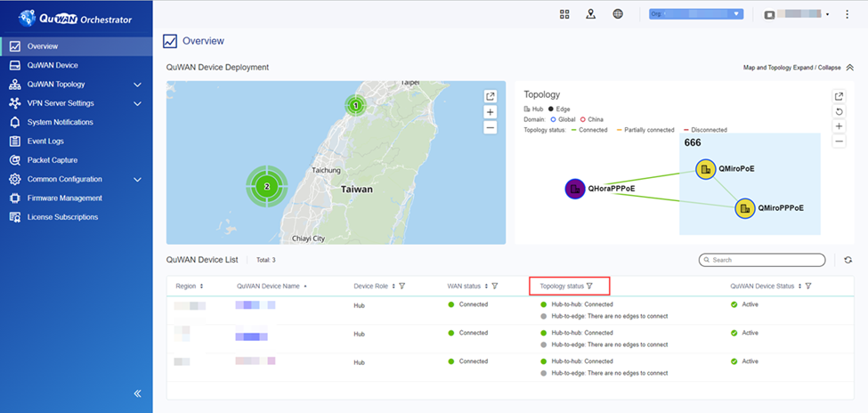The height and width of the screenshot is (413, 868).
Task: Click map cluster marker labeled 2
Action: pos(267,187)
